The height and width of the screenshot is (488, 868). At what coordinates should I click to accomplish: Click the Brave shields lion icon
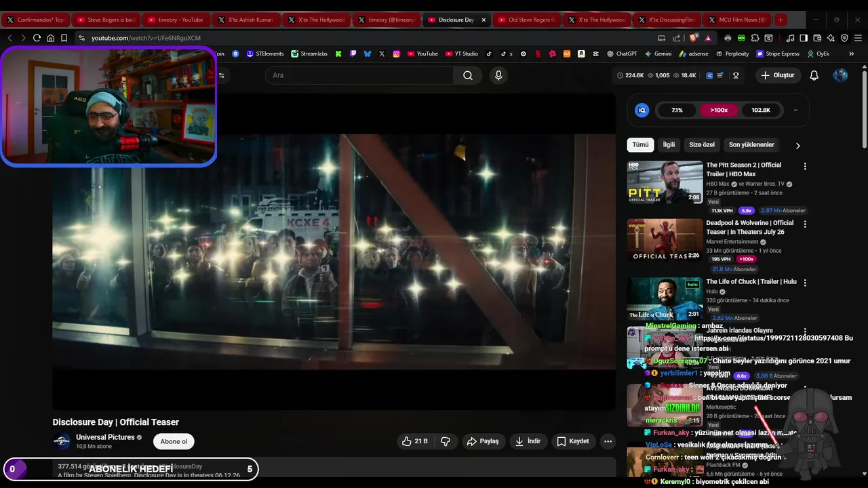(693, 38)
